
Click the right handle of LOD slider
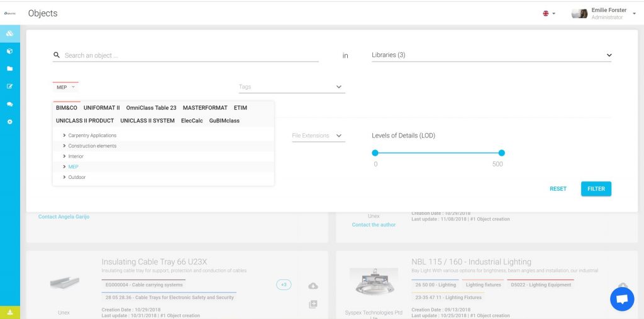click(501, 153)
